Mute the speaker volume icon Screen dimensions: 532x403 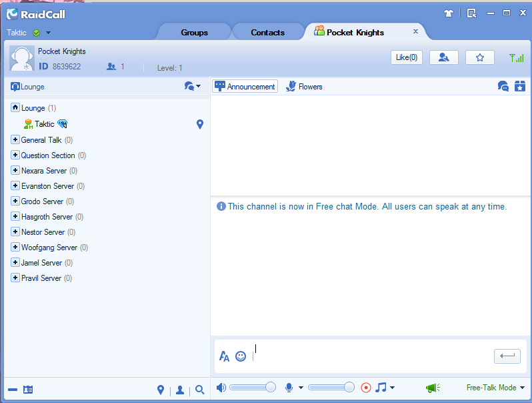click(x=221, y=388)
